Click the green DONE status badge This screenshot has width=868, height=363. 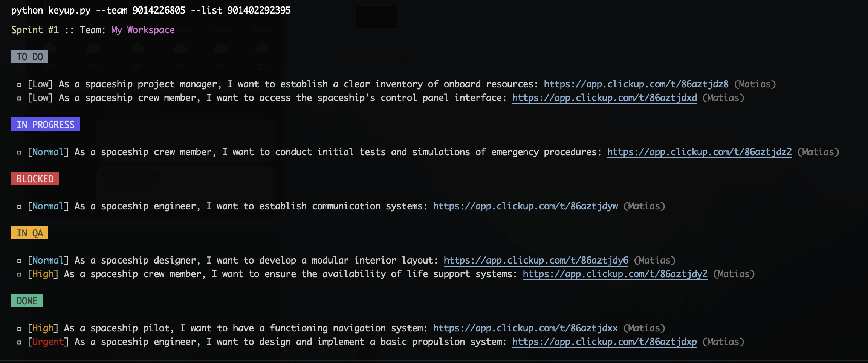(x=27, y=301)
